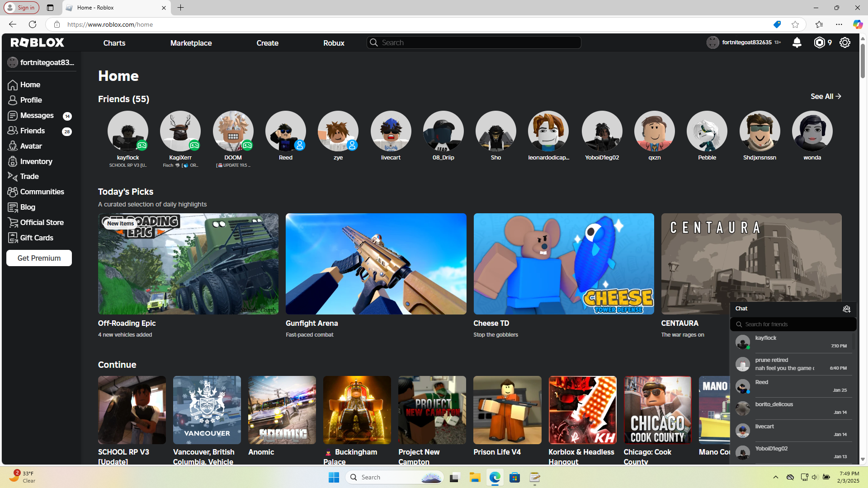
Task: Click the Inventory icon in sidebar
Action: (13, 161)
